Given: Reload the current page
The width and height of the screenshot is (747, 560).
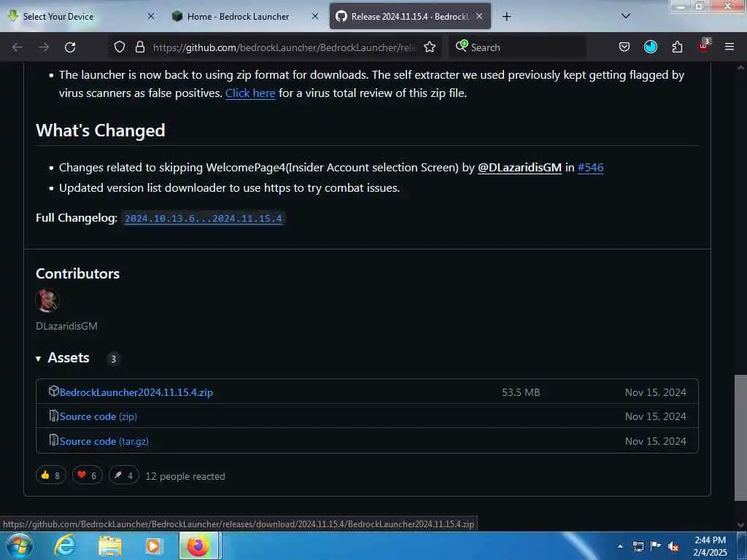Looking at the screenshot, I should 70,47.
